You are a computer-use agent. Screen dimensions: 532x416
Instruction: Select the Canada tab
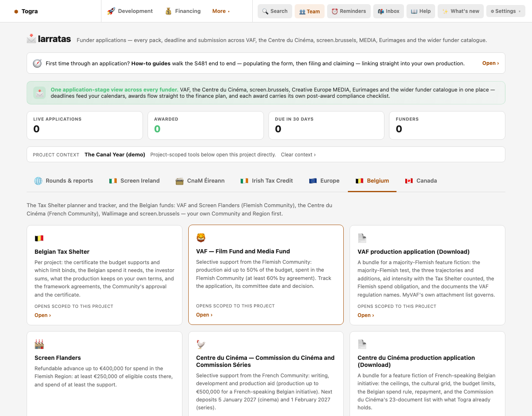(x=421, y=181)
